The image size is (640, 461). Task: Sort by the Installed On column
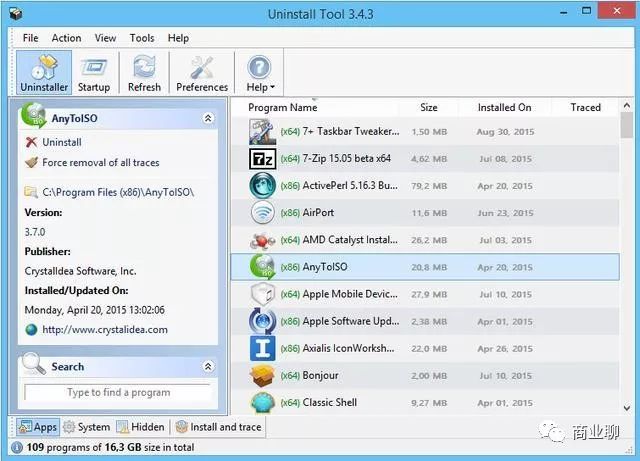[x=504, y=107]
